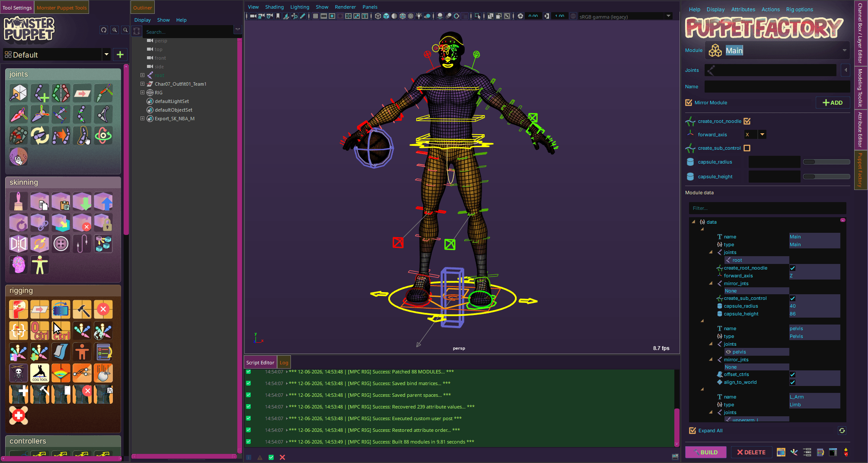Click the ADD module button
Image resolution: width=868 pixels, height=463 pixels.
click(833, 103)
